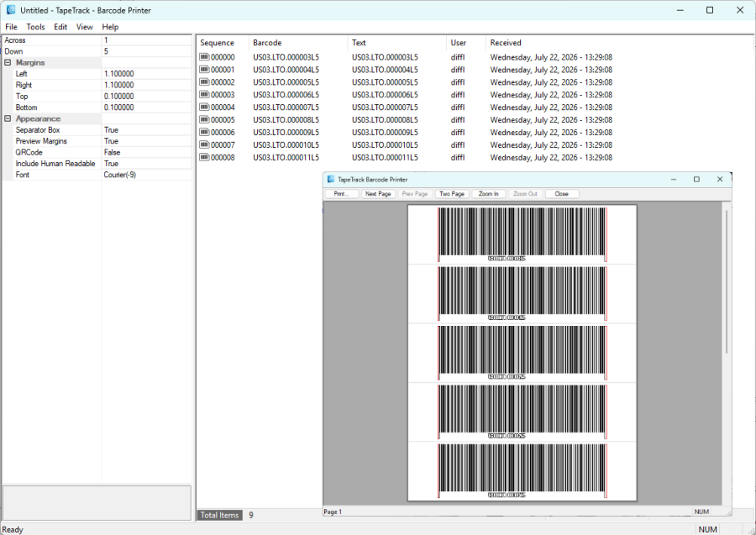Screen dimensions: 756x535
Task: Click Page 1 in preview status bar
Action: click(333, 511)
